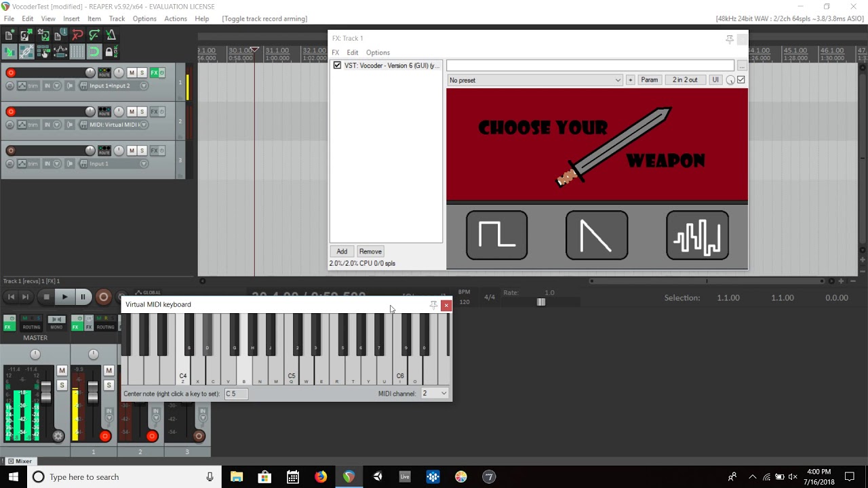The image size is (868, 488).
Task: Select the noise waveform weapon
Action: click(x=697, y=235)
